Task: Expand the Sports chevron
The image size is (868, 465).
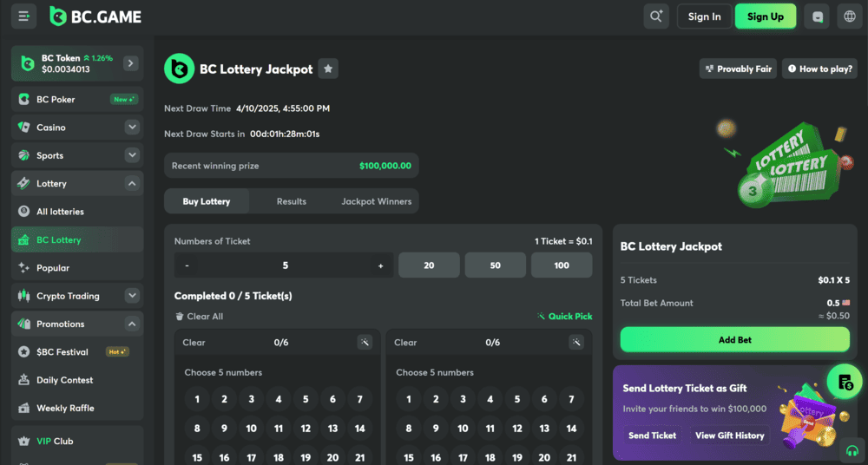Action: point(132,155)
